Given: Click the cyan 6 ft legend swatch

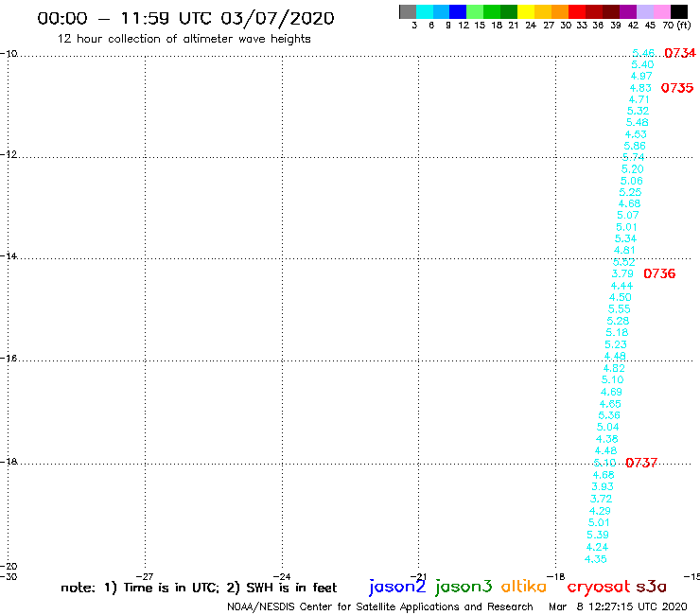Looking at the screenshot, I should pos(425,11).
